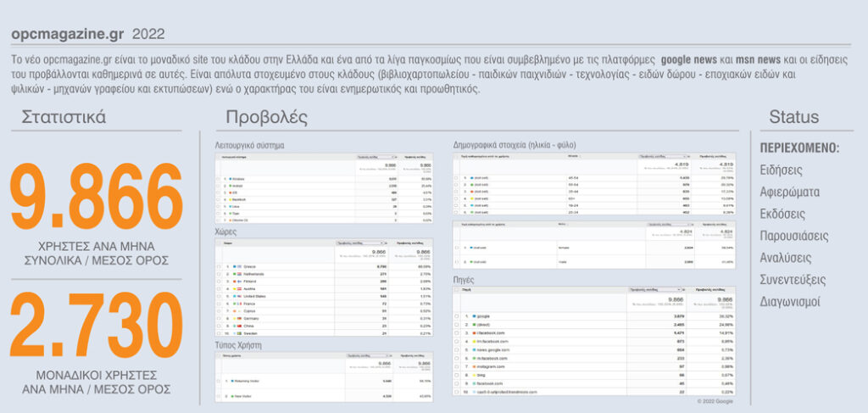Click the Finland flag icon
The width and height of the screenshot is (868, 413).
point(240,282)
